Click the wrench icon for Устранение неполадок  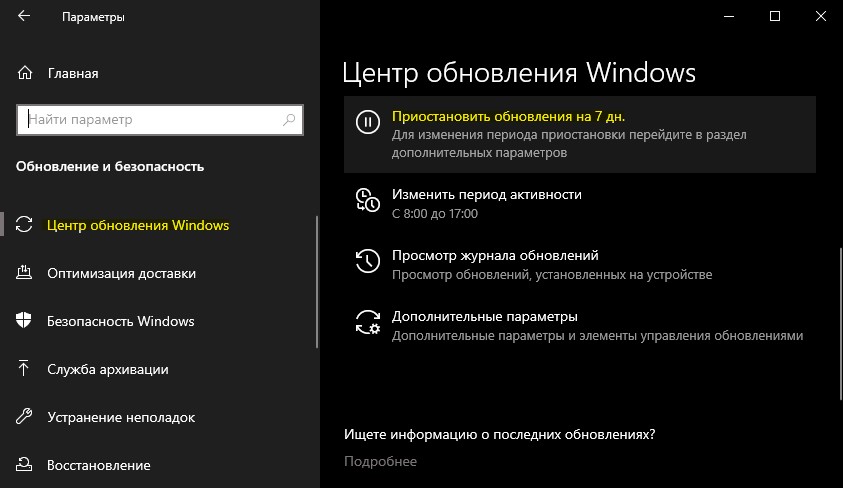click(x=24, y=417)
